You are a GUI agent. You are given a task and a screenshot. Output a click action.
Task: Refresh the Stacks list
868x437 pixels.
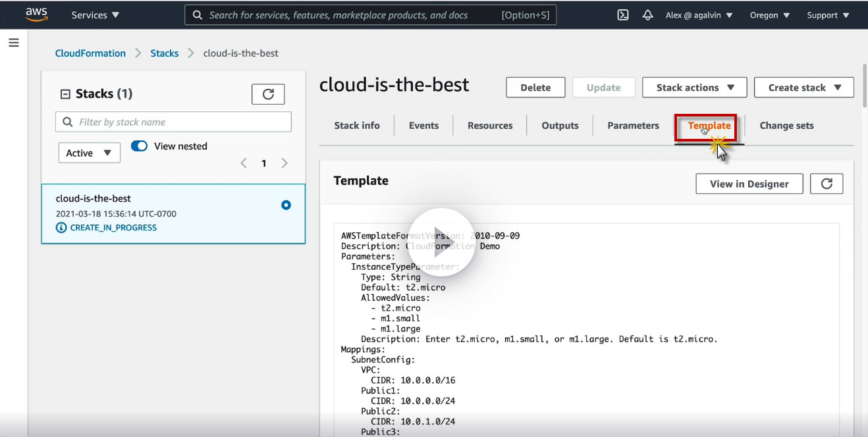268,94
